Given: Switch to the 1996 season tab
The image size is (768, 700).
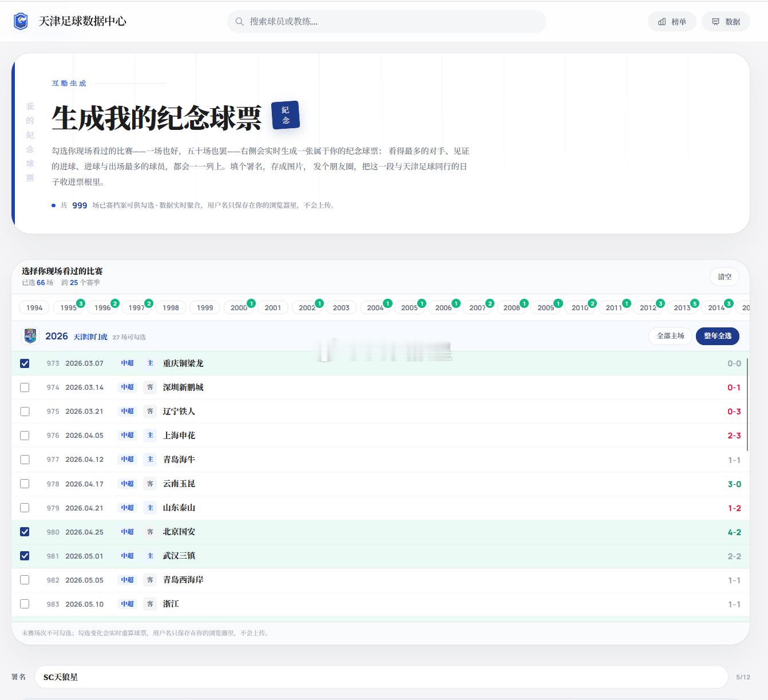Looking at the screenshot, I should [x=102, y=307].
